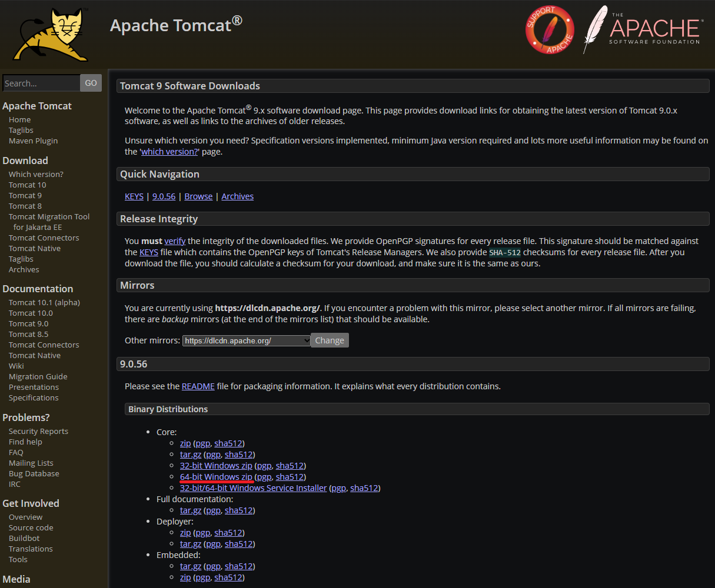Image resolution: width=715 pixels, height=588 pixels.
Task: Click the Support Apache badge icon
Action: 550,30
